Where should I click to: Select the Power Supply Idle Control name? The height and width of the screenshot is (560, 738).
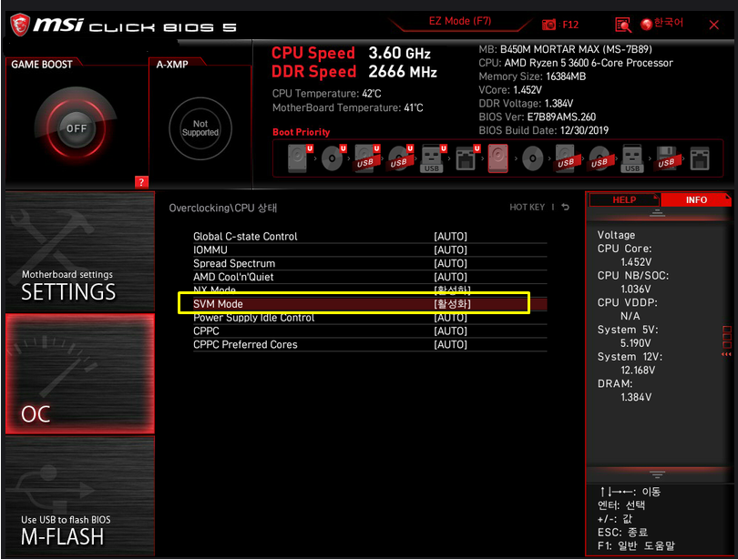(x=253, y=318)
